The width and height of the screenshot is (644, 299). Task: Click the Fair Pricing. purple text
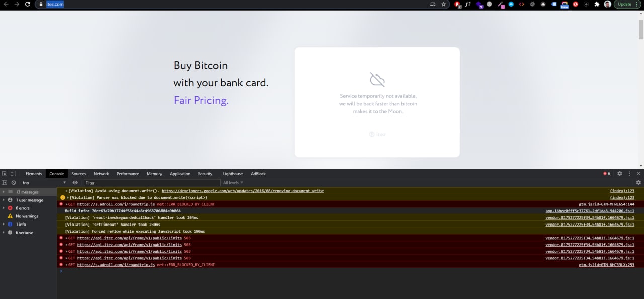coord(201,100)
